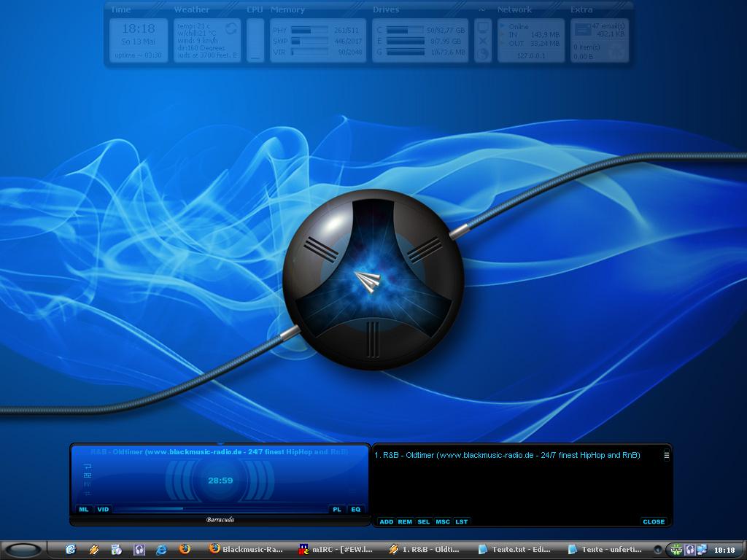Click the Winamp seek bar progress slider
Image resolution: width=747 pixels, height=560 pixels.
[220, 509]
